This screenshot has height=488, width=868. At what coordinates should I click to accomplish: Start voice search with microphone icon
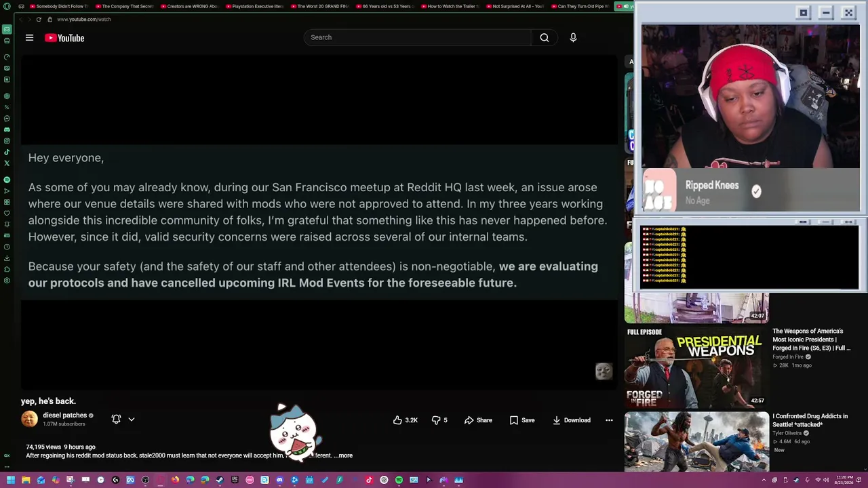pyautogui.click(x=573, y=38)
